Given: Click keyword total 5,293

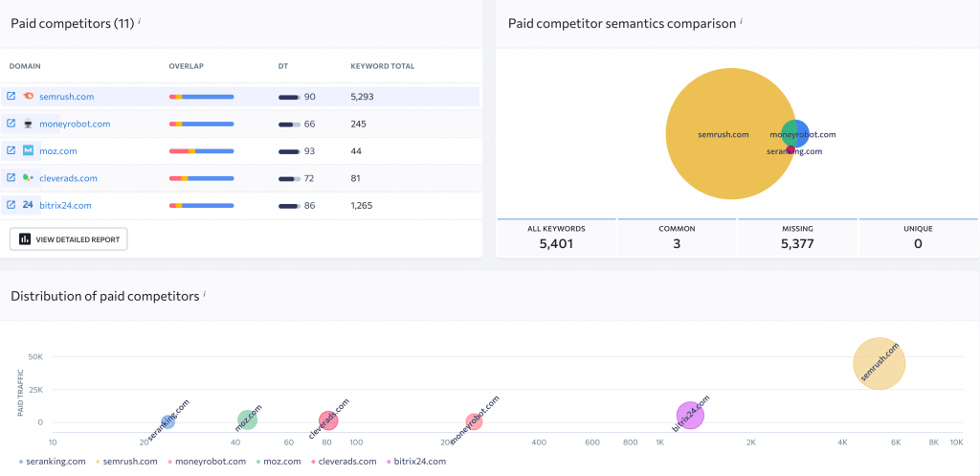Looking at the screenshot, I should (363, 97).
